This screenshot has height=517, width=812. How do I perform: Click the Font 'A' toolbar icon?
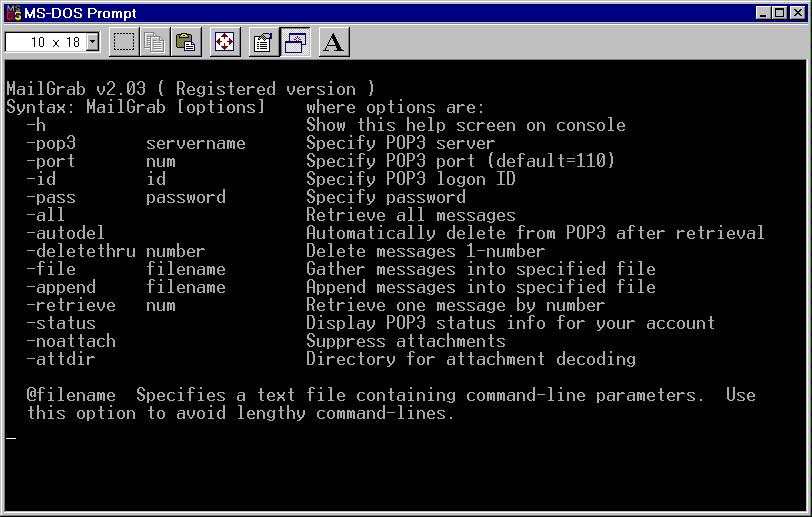[334, 42]
